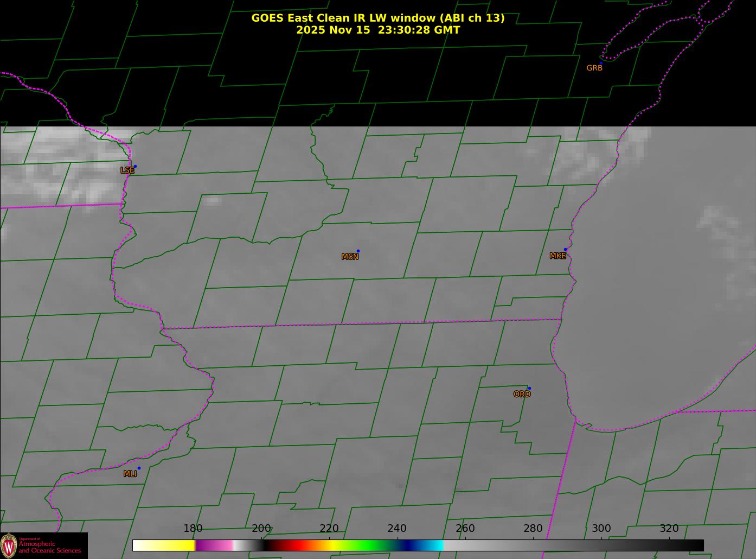756x559 pixels.
Task: Click the 2025 Nov 15 timestamp text
Action: coord(377,30)
